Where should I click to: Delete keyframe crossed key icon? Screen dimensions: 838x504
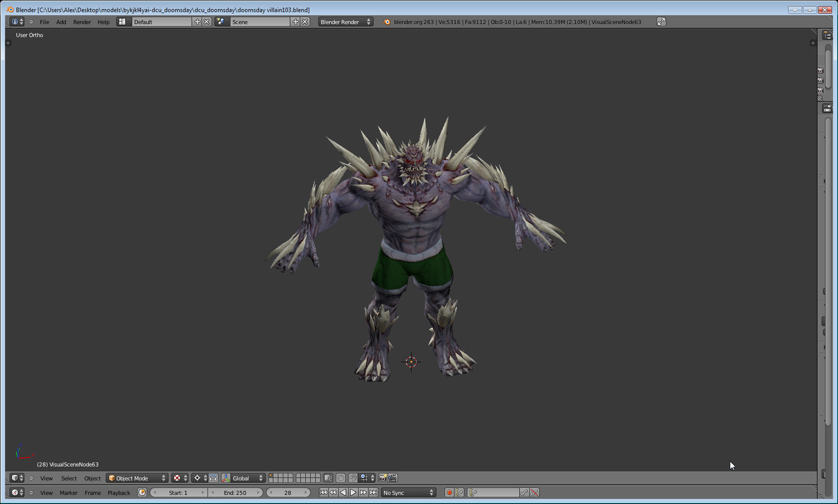tap(534, 493)
